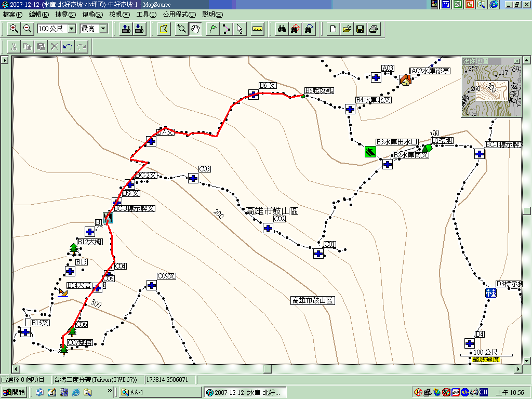Viewport: 532px width, 399px height.
Task: Click the horizontal scrollbar left arrow
Action: (16, 369)
